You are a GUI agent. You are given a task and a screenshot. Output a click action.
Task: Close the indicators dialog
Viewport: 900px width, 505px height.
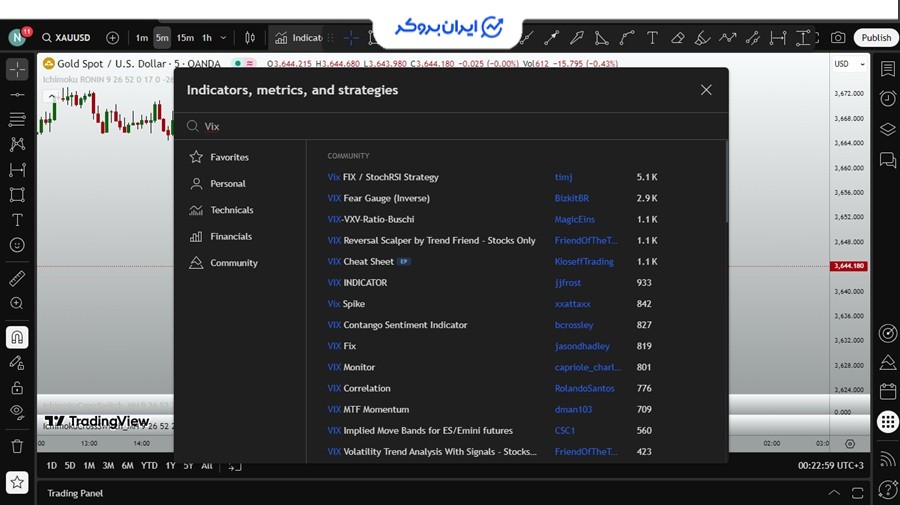pyautogui.click(x=706, y=90)
